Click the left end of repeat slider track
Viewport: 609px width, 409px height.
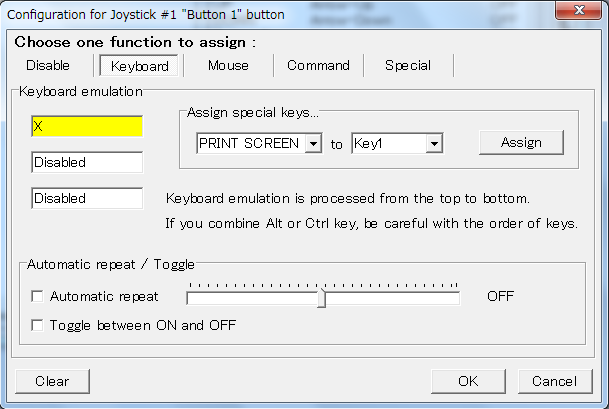pos(192,297)
